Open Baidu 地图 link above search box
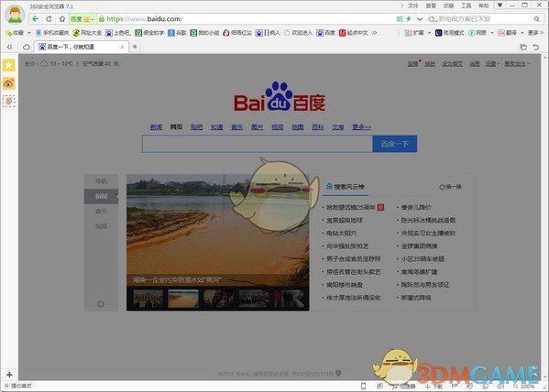Image resolution: width=549 pixels, height=392 pixels. pos(297,126)
